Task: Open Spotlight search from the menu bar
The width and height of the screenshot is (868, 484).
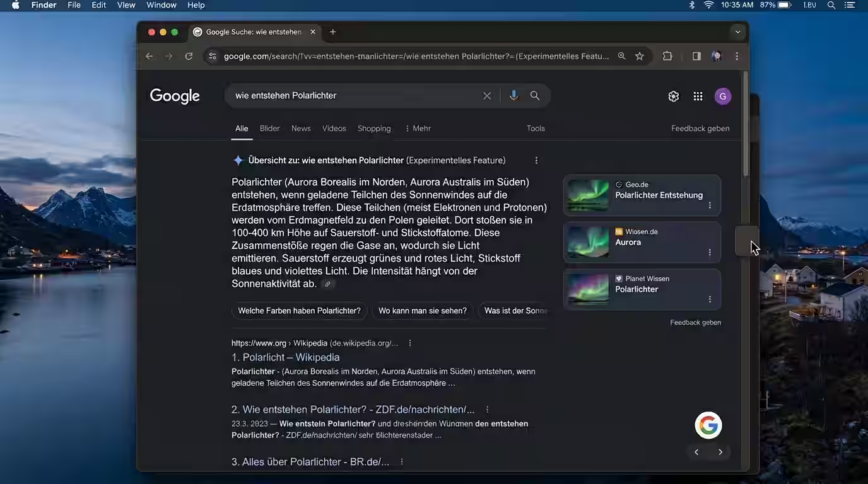Action: (x=831, y=4)
